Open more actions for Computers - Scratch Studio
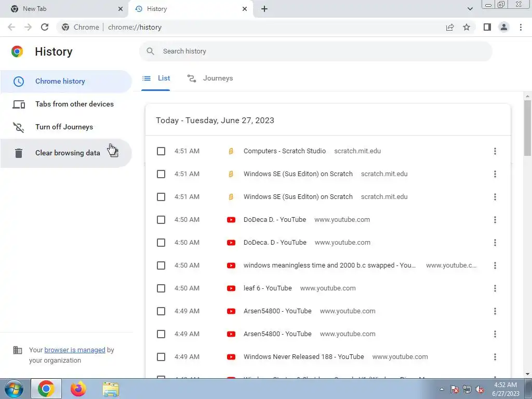532x399 pixels. [495, 151]
